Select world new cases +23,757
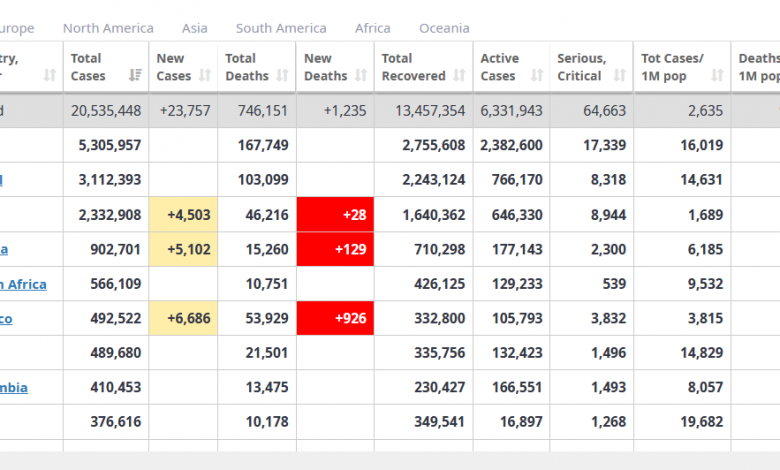The image size is (780, 470). coord(185,110)
